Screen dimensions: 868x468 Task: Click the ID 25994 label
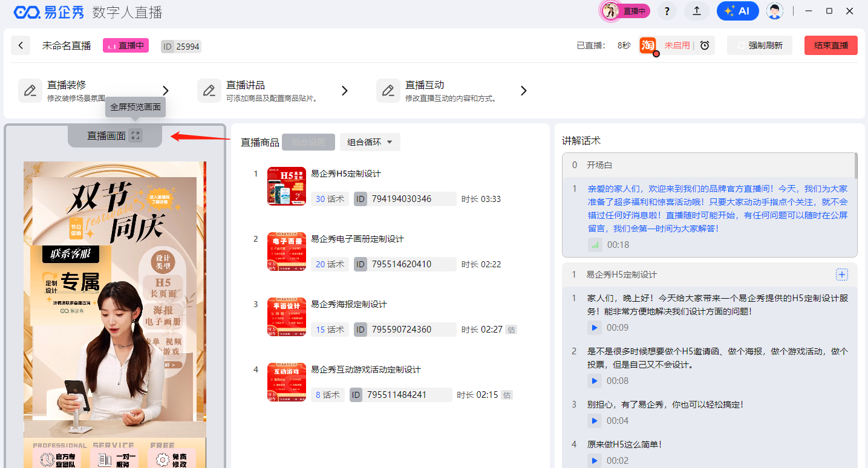pyautogui.click(x=181, y=46)
